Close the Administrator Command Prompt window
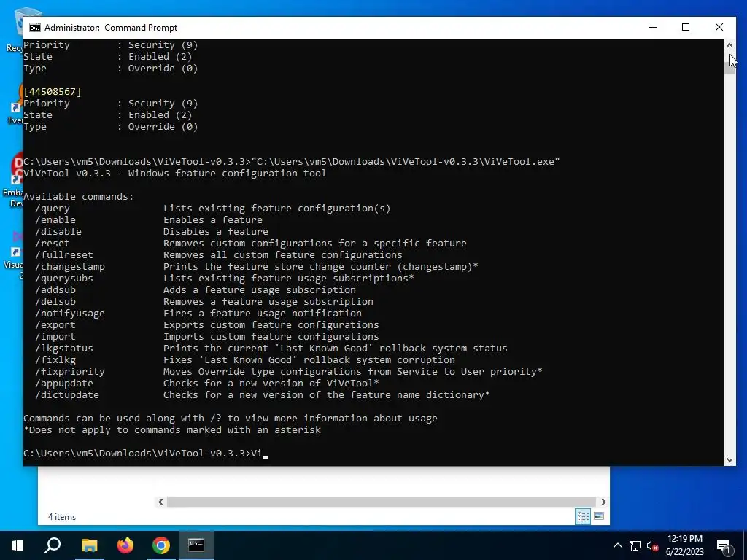747x560 pixels. point(719,27)
